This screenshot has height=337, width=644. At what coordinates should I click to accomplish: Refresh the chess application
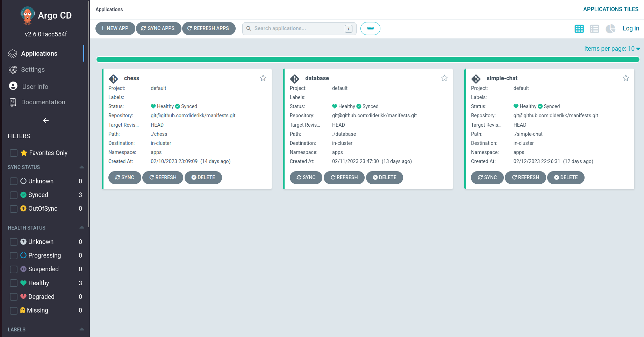pos(163,177)
